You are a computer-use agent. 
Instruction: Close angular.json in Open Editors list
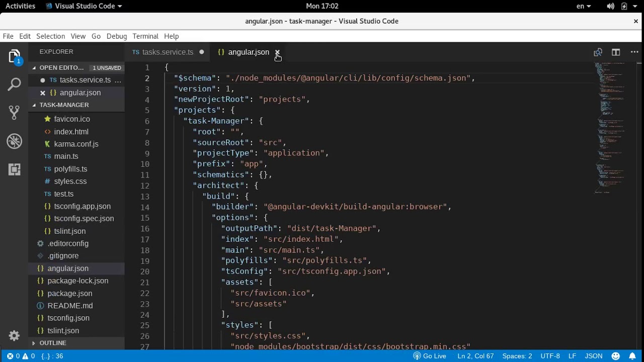[43, 93]
